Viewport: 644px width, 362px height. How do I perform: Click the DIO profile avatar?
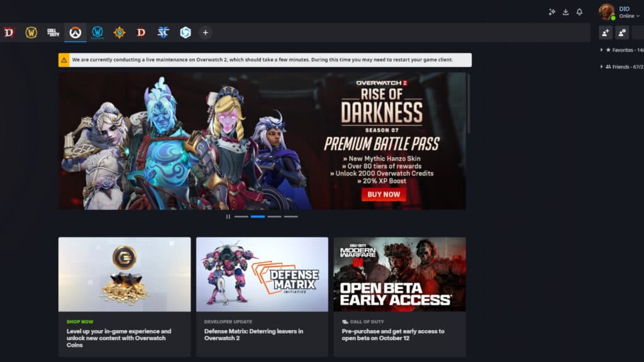pyautogui.click(x=607, y=12)
